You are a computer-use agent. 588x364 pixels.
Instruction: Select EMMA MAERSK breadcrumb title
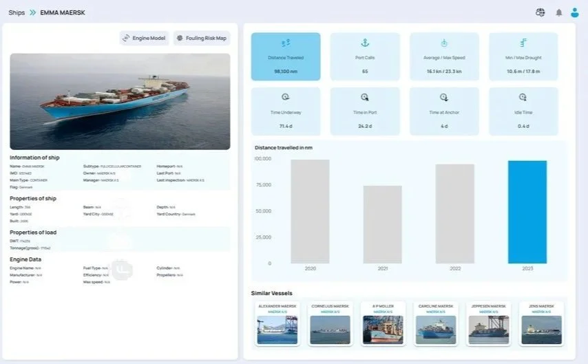point(63,12)
